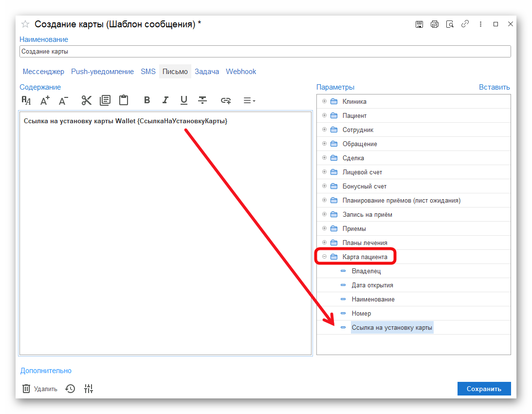Click the print icon in title bar

point(435,24)
